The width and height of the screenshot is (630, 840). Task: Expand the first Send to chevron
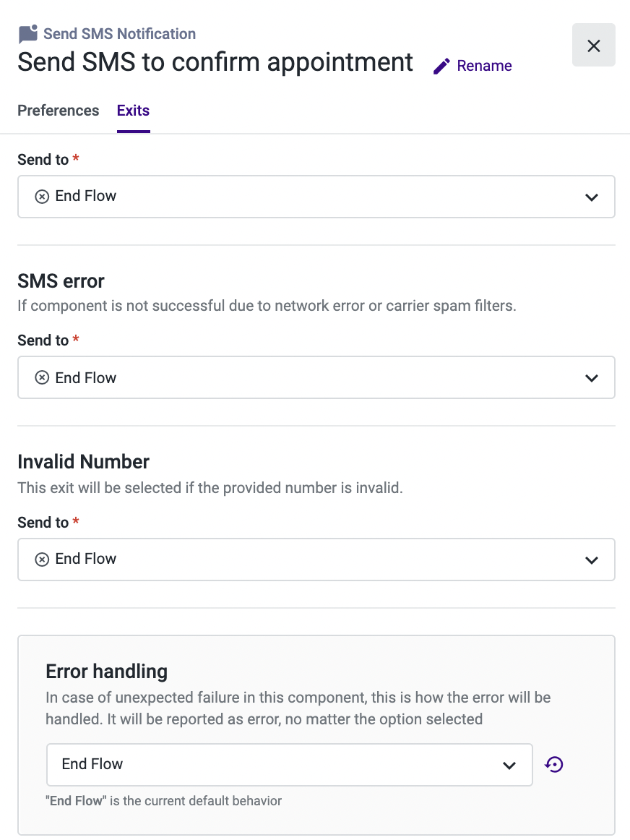592,197
